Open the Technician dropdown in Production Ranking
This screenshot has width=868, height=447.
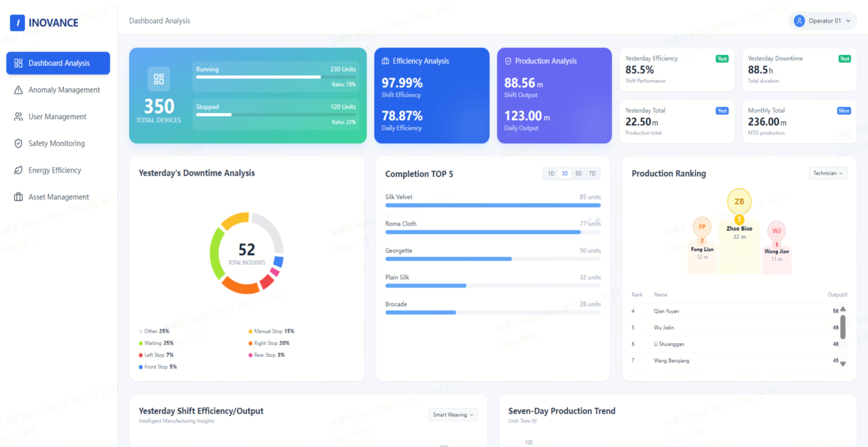827,174
